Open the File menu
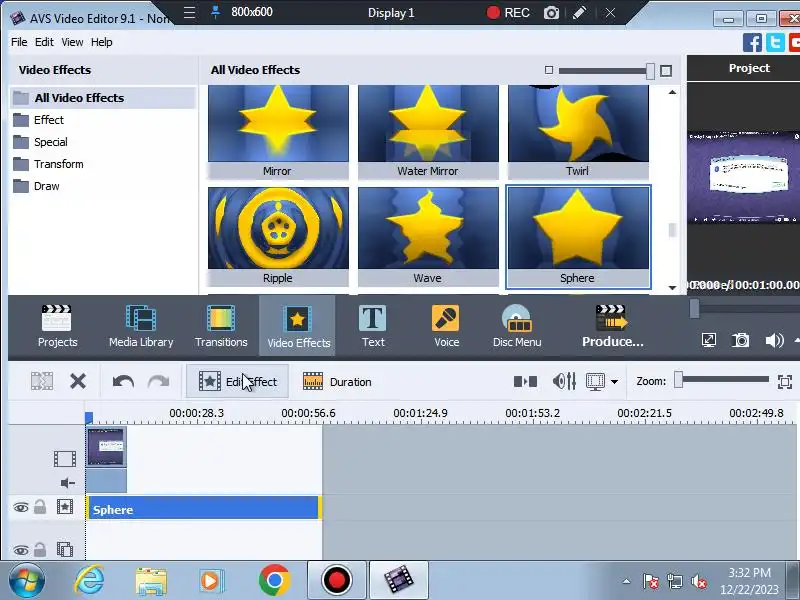 (19, 42)
